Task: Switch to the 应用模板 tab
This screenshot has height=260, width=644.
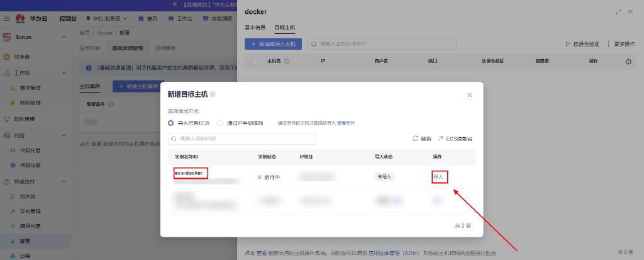Action: [x=165, y=48]
